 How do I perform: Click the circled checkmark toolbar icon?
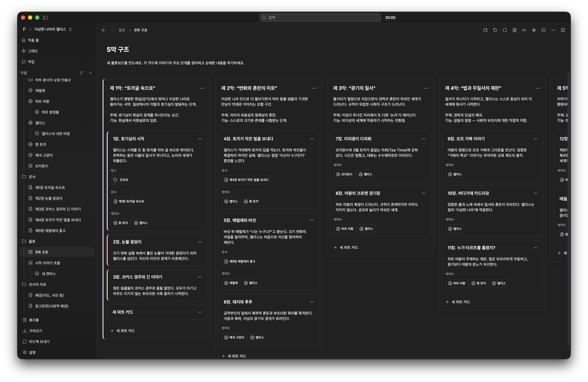543,30
